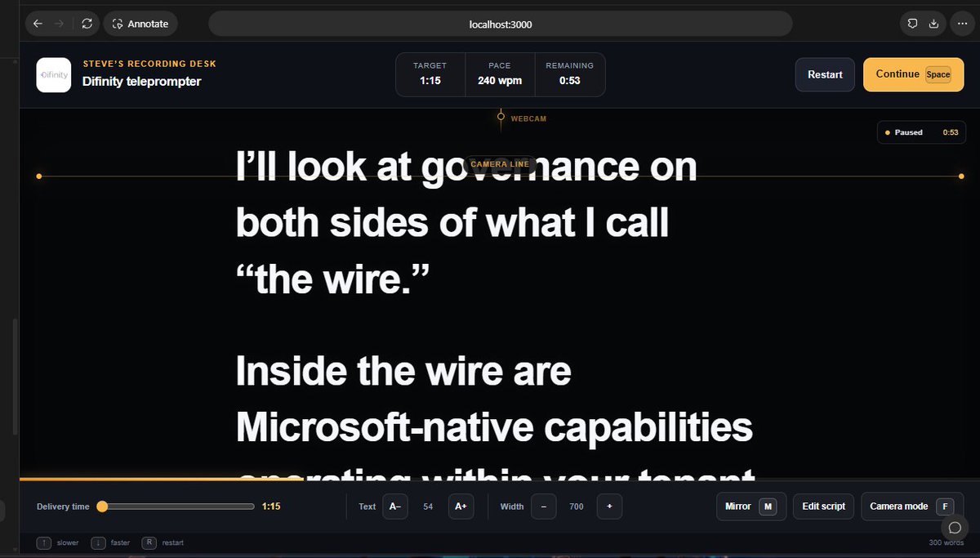Click the Delivery time slider handle
The image size is (980, 558).
point(102,507)
